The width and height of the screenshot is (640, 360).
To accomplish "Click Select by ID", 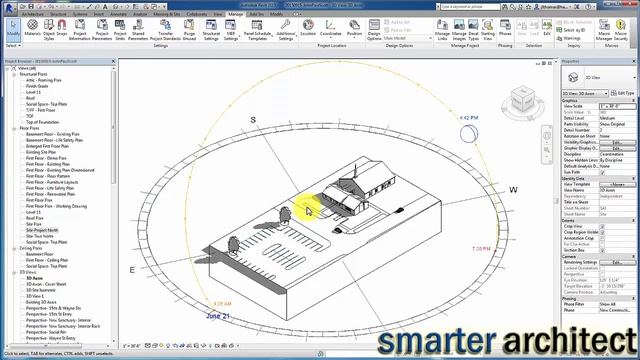I will pyautogui.click(x=571, y=30).
